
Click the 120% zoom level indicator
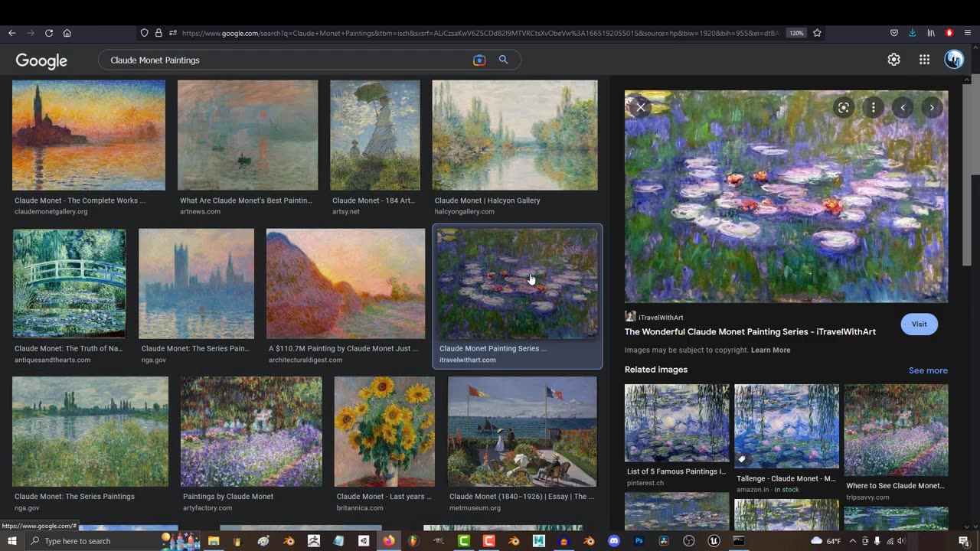coord(796,33)
